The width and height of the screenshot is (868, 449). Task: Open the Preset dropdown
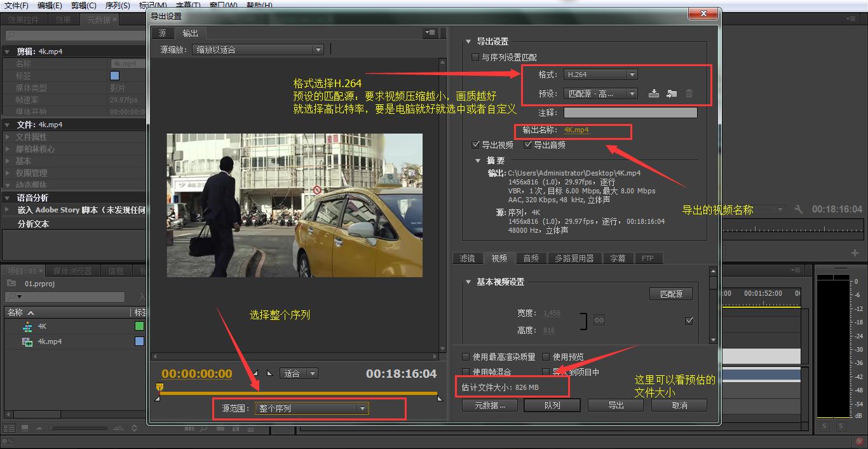600,93
